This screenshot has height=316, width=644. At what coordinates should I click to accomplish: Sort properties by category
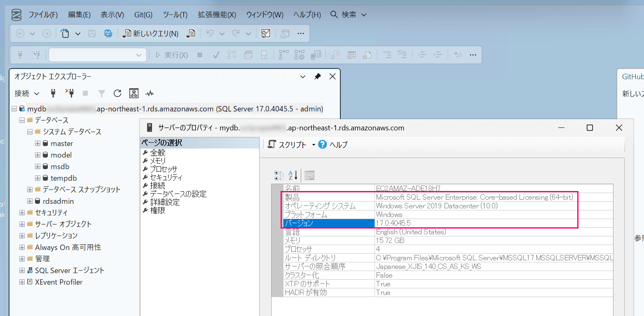click(x=279, y=175)
